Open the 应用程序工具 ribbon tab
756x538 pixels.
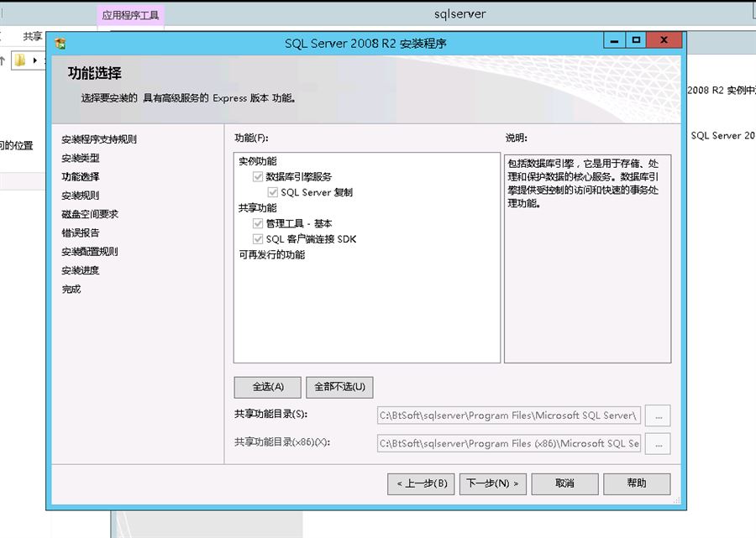pos(130,14)
